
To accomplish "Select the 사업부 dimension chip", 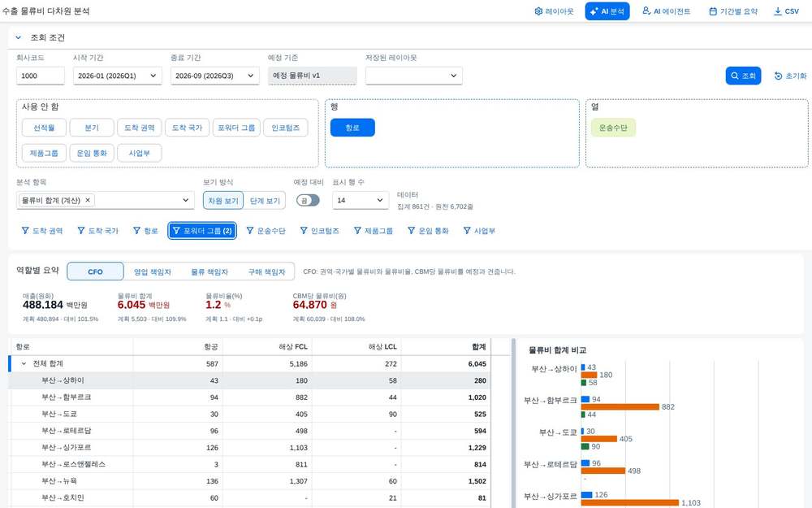I will click(140, 153).
